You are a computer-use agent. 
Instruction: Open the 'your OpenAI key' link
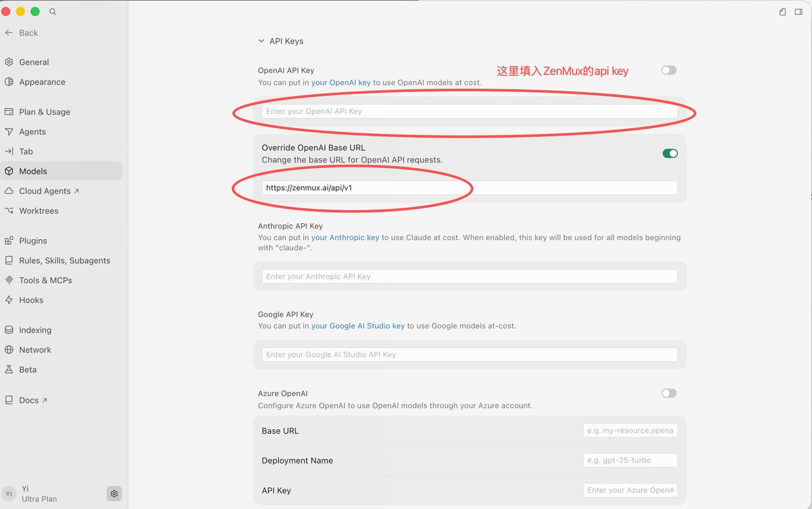coord(341,82)
